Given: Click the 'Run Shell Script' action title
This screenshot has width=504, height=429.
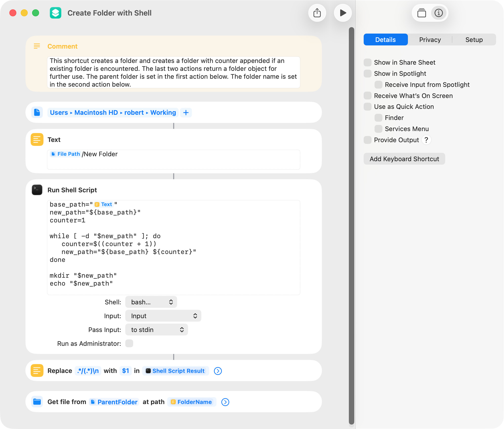Looking at the screenshot, I should [x=72, y=190].
